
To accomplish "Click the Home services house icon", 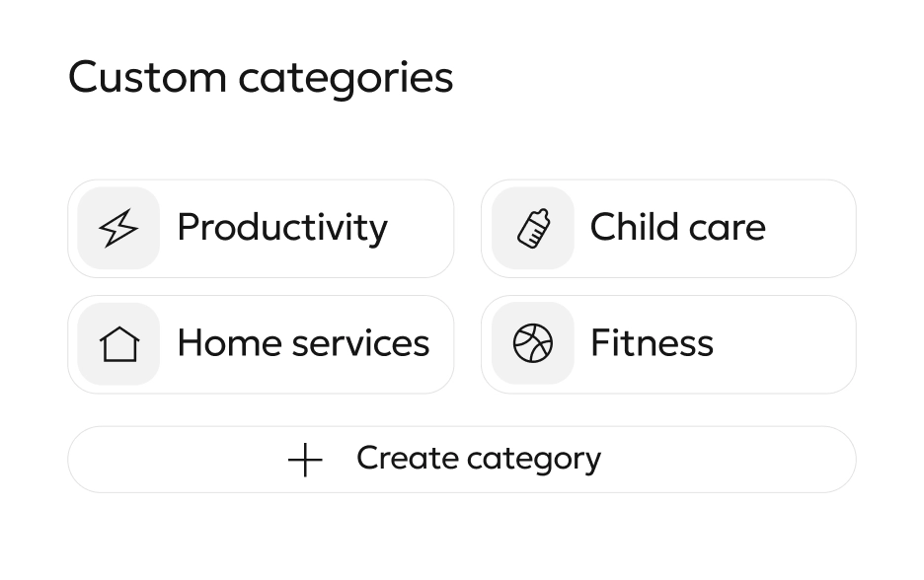I will click(x=118, y=344).
